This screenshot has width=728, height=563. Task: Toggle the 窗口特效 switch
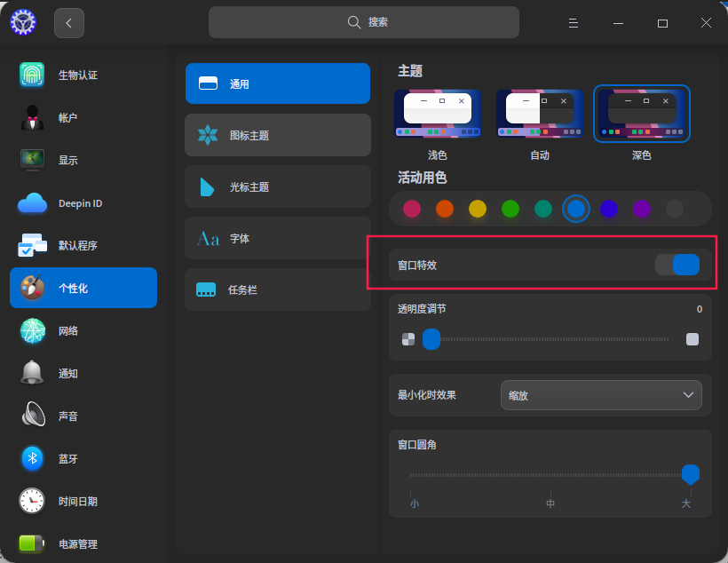pos(677,265)
